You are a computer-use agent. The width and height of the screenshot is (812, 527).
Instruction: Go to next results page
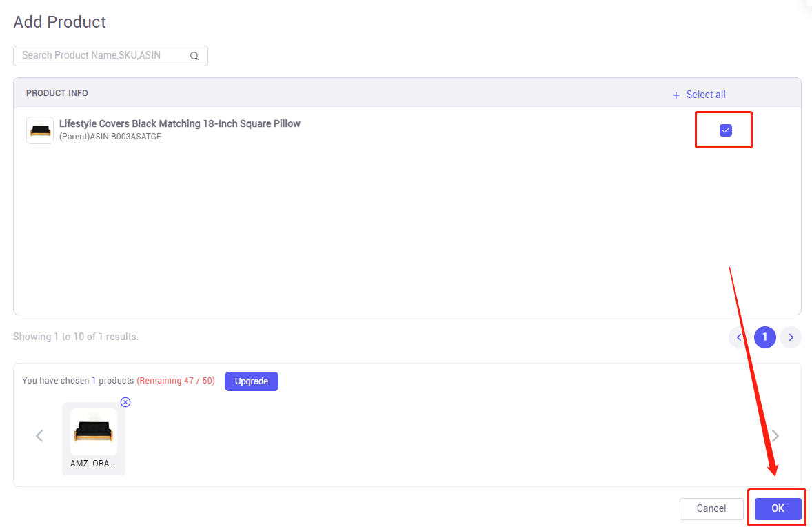(x=791, y=337)
